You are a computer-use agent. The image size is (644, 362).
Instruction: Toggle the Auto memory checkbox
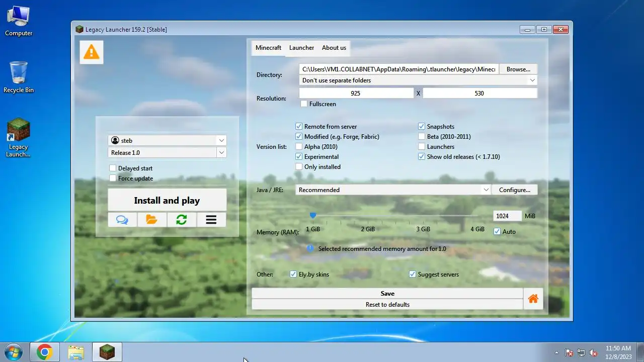click(x=497, y=232)
